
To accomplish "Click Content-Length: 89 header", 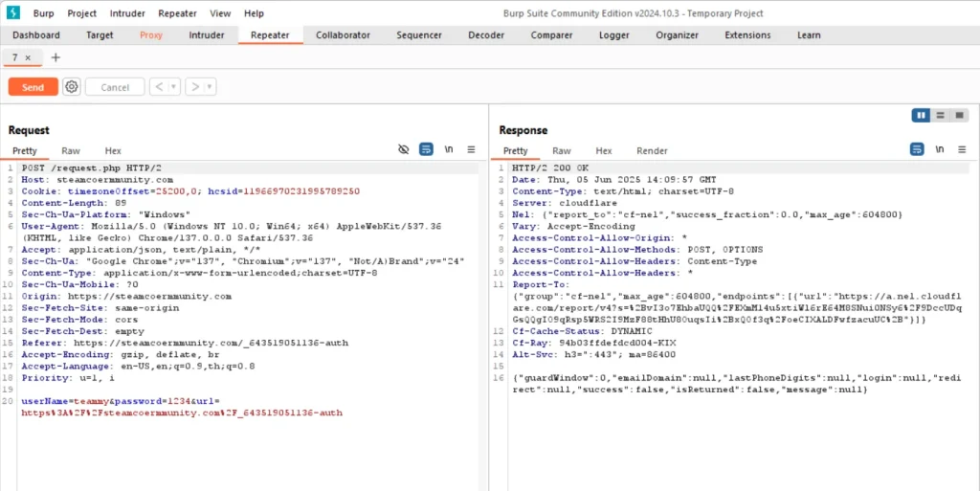I will 75,202.
